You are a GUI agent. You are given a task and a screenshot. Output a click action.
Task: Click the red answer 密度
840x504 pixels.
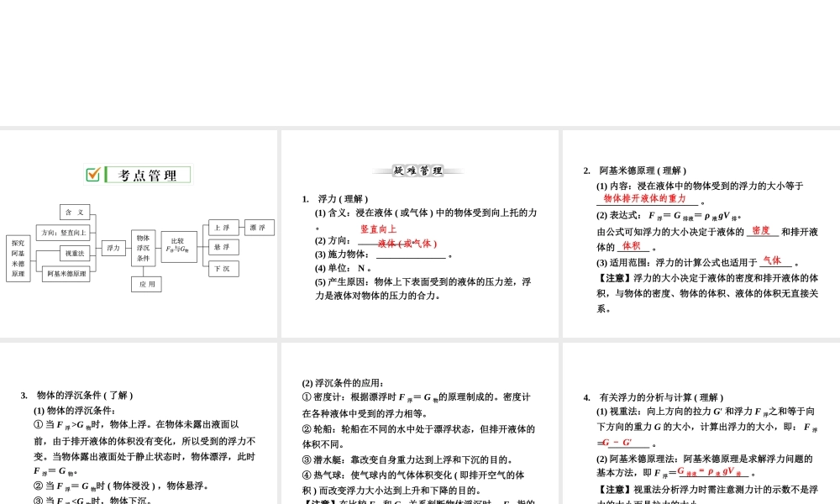761,230
